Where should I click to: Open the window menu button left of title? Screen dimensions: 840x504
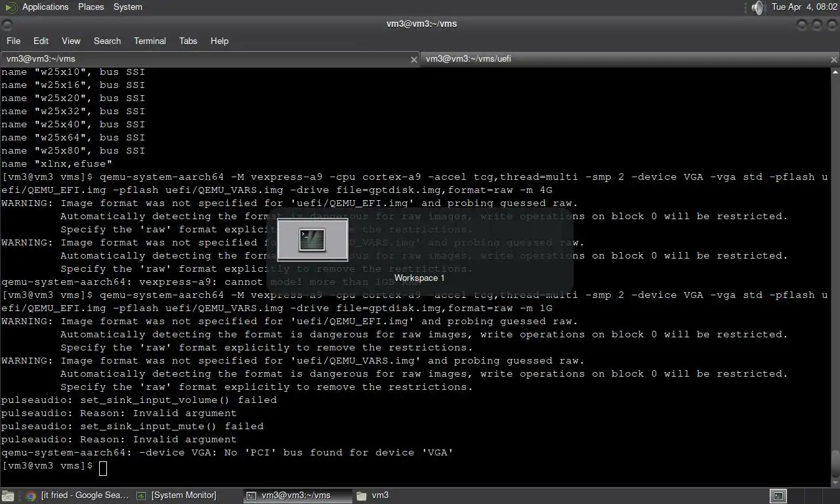(7, 24)
